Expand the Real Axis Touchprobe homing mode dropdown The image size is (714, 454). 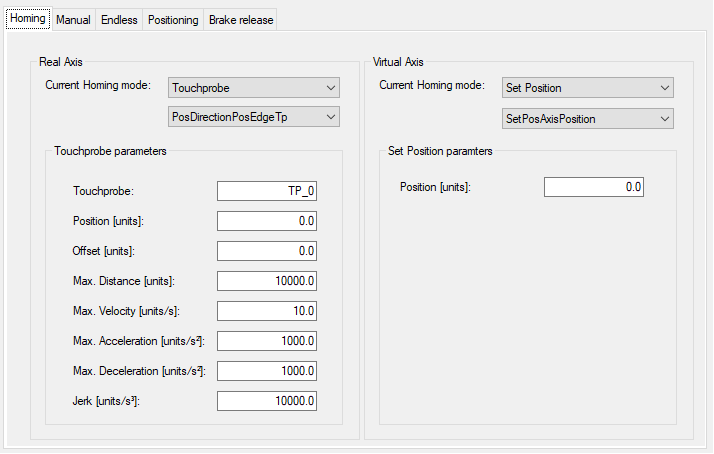[x=254, y=87]
